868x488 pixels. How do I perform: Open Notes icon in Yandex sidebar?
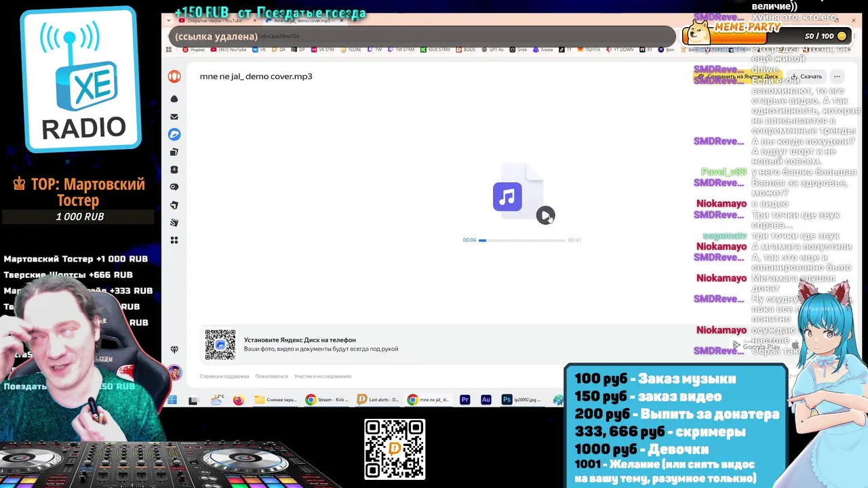[x=174, y=205]
